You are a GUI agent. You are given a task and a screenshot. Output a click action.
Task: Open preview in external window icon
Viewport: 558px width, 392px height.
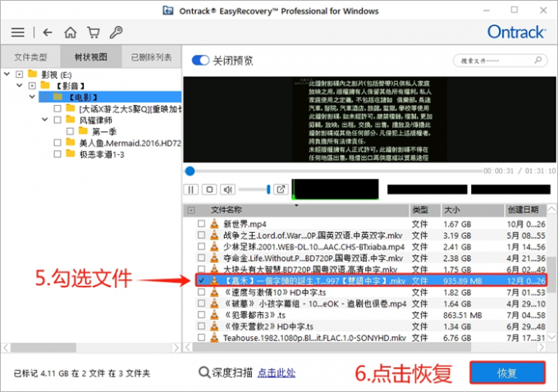tap(281, 189)
